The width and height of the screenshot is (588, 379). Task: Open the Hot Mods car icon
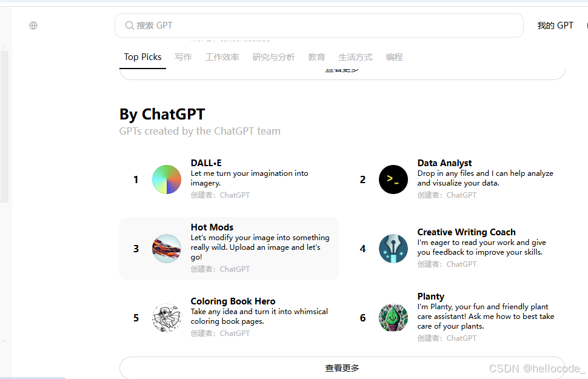pos(167,249)
